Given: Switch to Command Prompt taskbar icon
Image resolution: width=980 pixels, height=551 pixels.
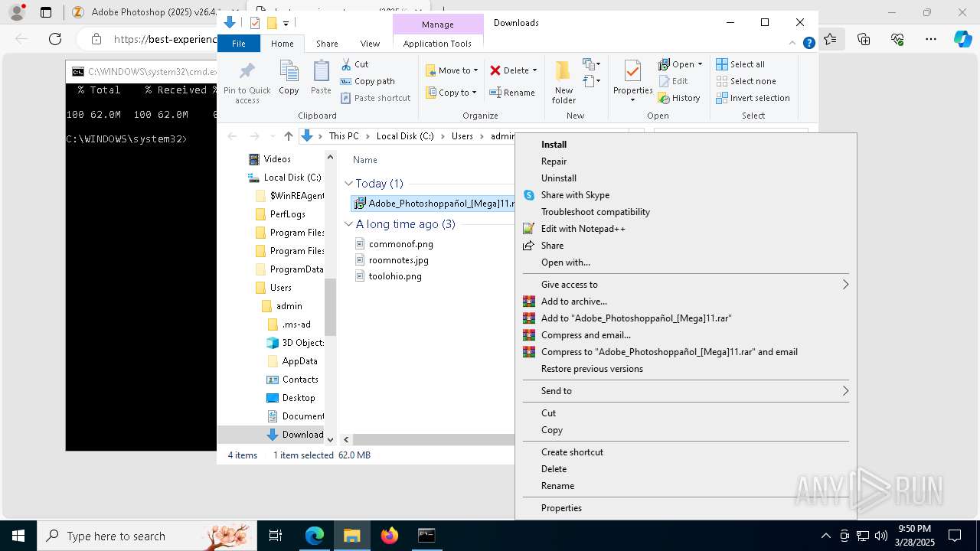Looking at the screenshot, I should [426, 536].
